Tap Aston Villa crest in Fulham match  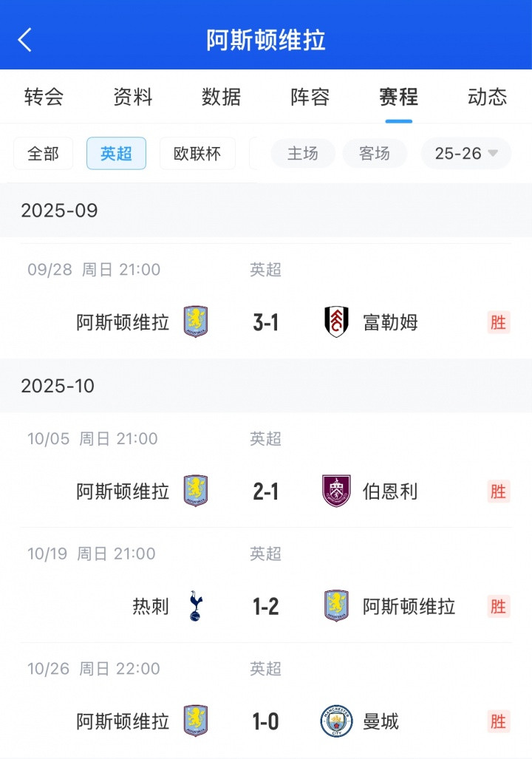coord(196,322)
